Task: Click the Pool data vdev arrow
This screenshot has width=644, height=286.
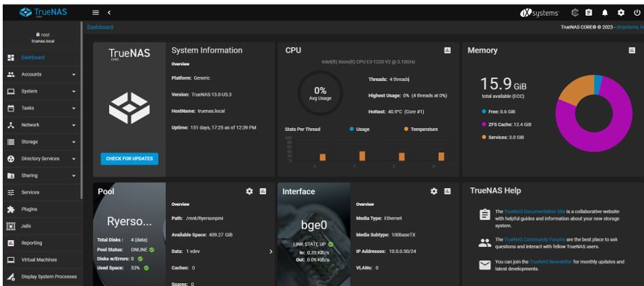Action: [270, 253]
